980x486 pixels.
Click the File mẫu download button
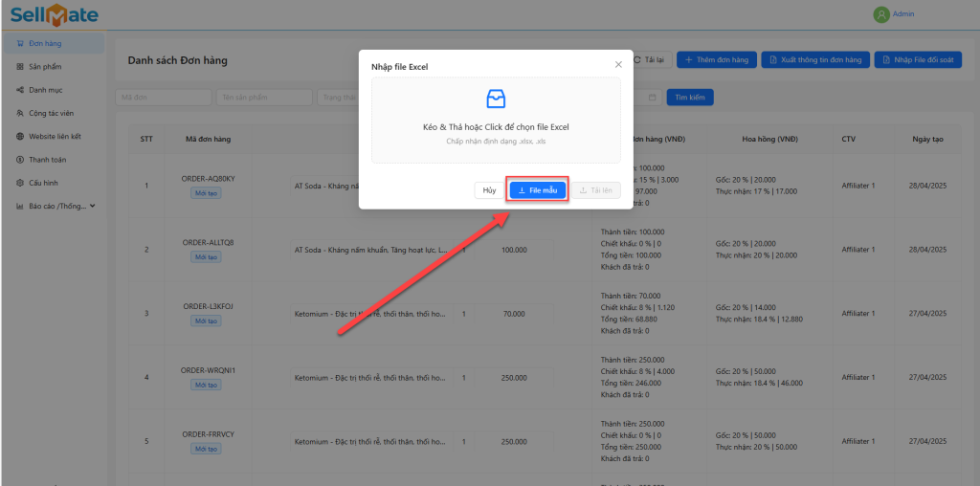pos(538,190)
